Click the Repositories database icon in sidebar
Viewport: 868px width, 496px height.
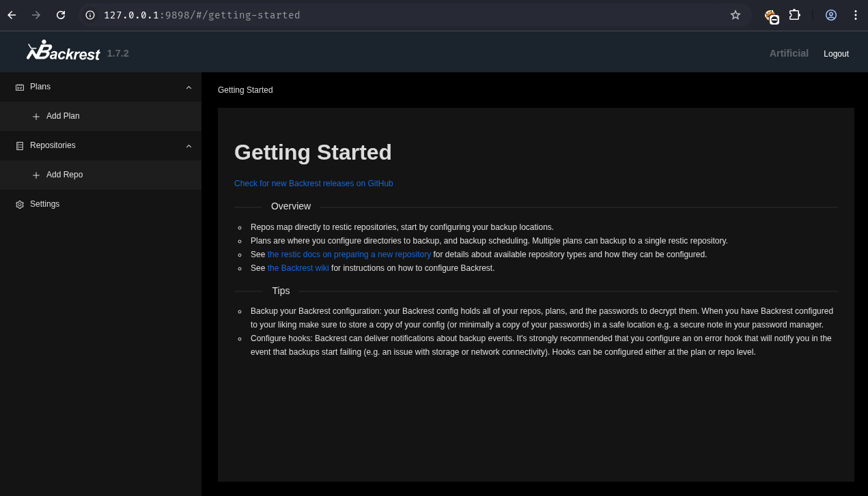tap(20, 146)
